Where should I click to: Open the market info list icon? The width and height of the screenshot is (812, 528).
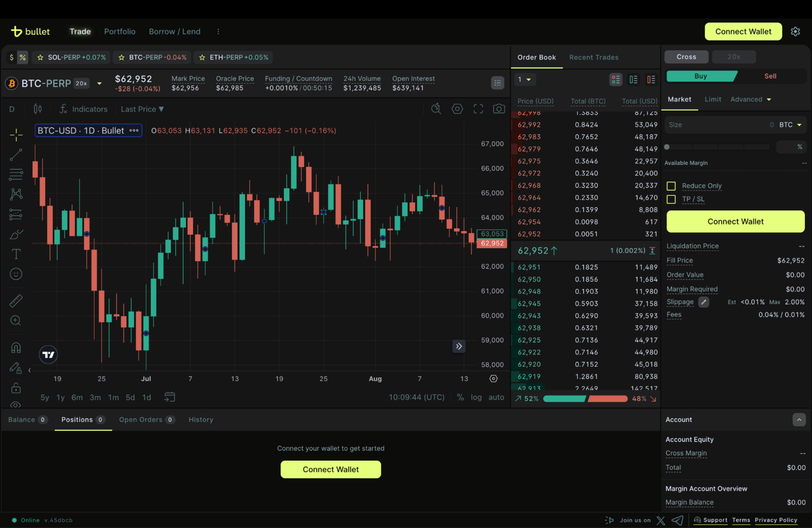click(497, 83)
